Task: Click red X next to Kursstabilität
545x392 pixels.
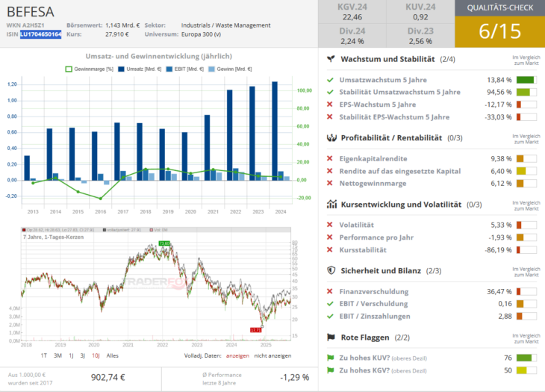Action: pos(330,249)
